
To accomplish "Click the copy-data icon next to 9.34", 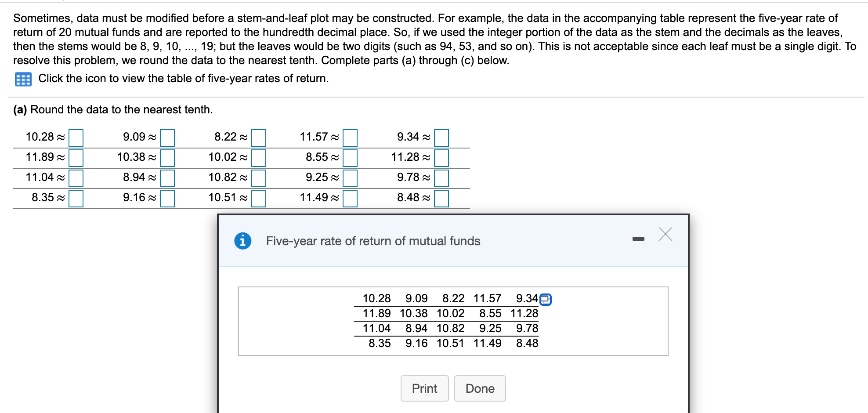I will [x=545, y=299].
